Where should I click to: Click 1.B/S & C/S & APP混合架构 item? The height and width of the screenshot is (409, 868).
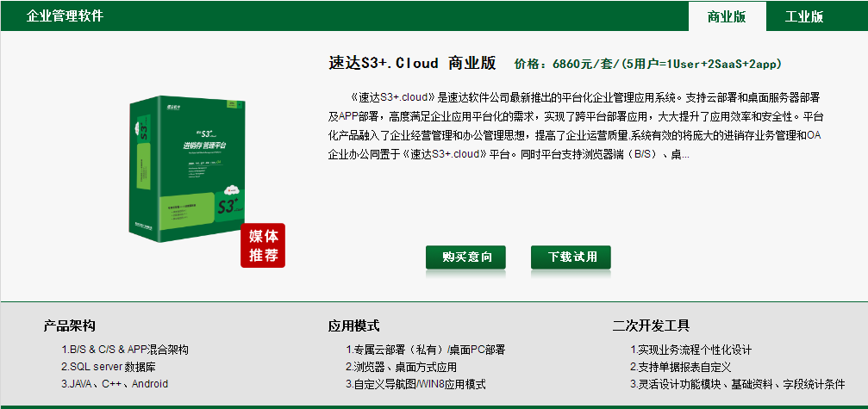(125, 350)
